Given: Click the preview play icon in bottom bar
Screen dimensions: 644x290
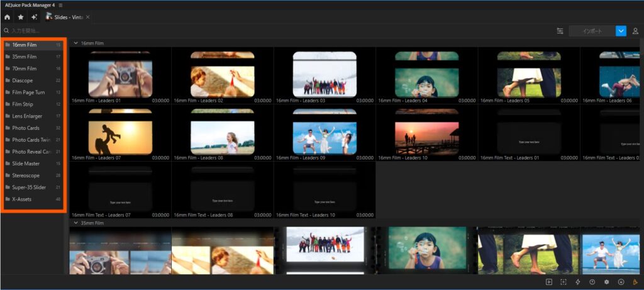Looking at the screenshot, I should [549, 282].
